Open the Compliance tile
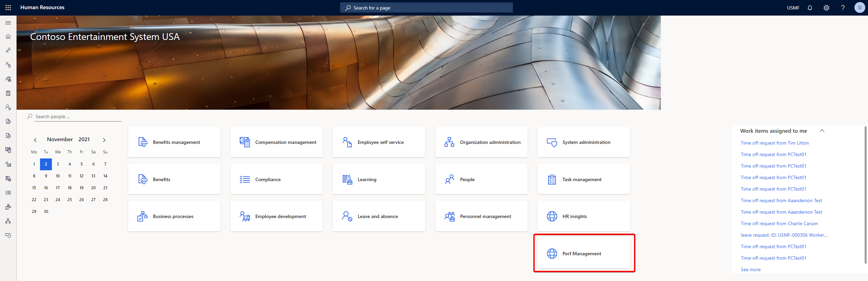868x281 pixels. (x=277, y=179)
